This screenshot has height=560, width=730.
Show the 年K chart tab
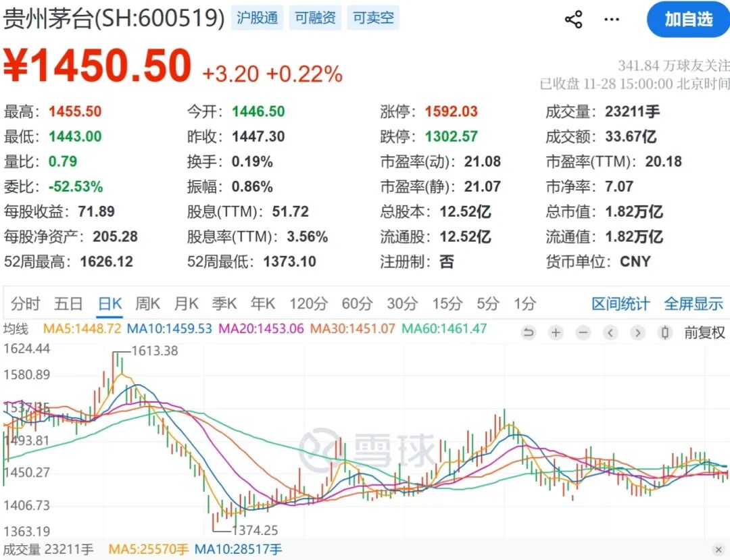click(262, 304)
